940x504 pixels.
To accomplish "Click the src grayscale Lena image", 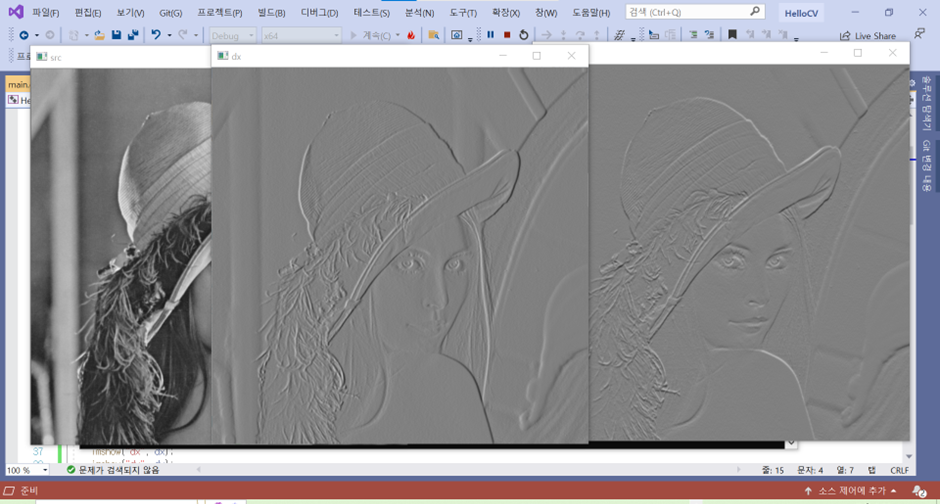I will pos(121,256).
